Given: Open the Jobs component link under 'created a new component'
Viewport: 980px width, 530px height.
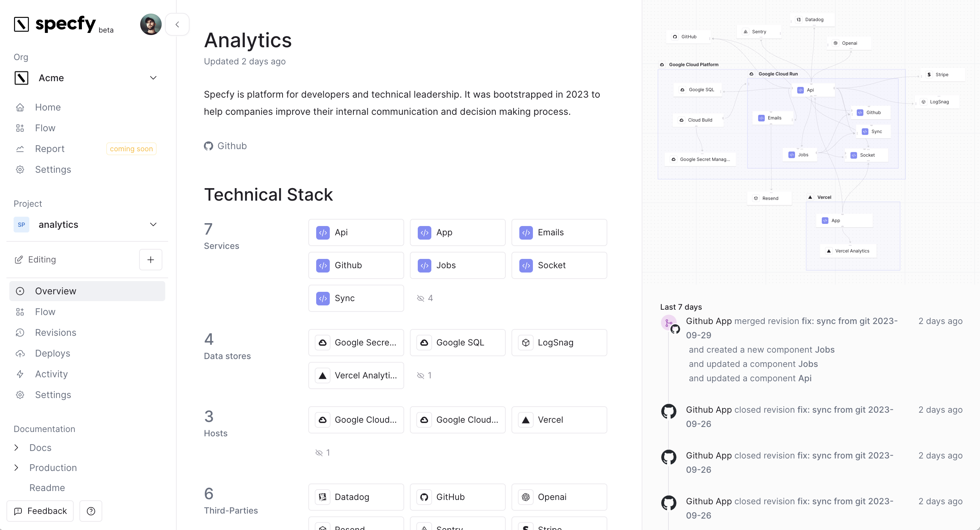Looking at the screenshot, I should tap(824, 350).
